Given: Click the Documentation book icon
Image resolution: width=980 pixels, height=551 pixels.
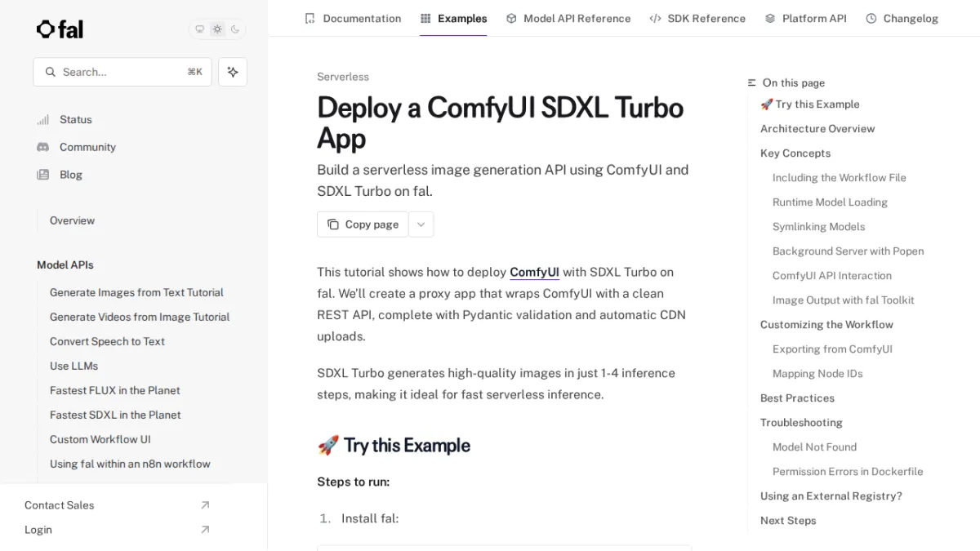Looking at the screenshot, I should point(310,18).
